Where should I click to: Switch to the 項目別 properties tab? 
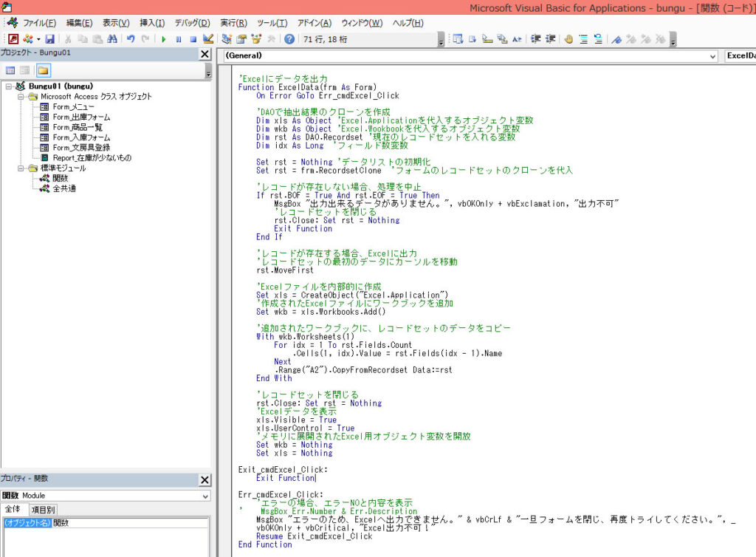coord(43,510)
